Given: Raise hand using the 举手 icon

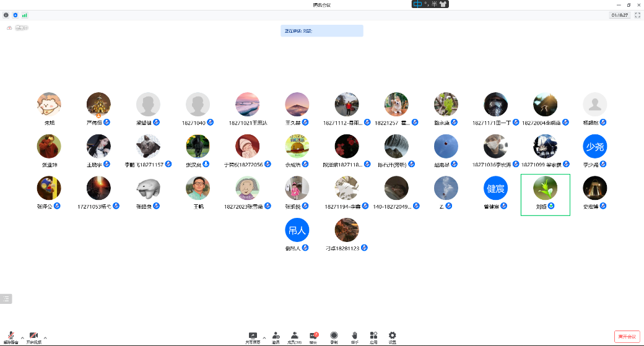Looking at the screenshot, I should tap(354, 336).
